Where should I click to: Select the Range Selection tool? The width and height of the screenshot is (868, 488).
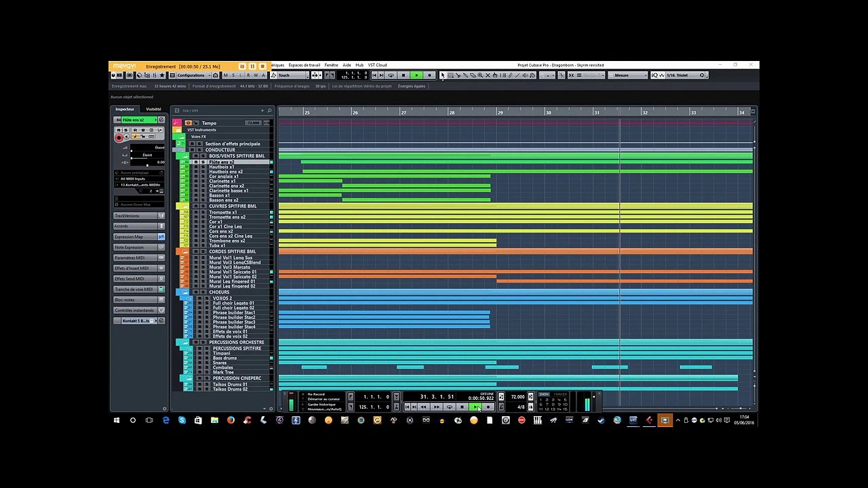(x=450, y=75)
